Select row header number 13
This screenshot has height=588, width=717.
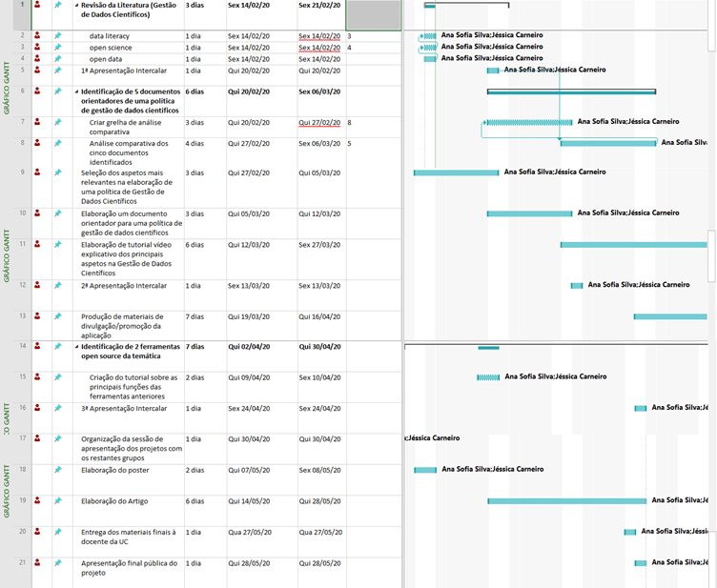pyautogui.click(x=22, y=315)
